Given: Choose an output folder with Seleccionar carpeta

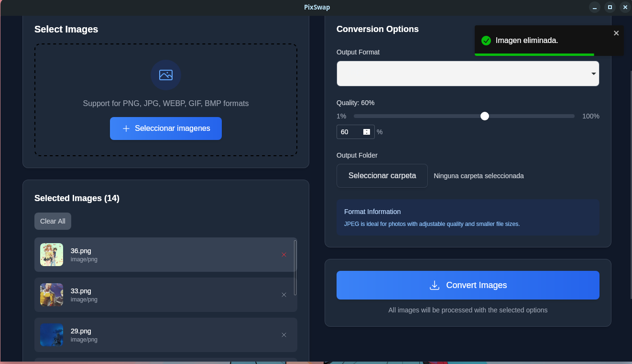Looking at the screenshot, I should click(382, 176).
